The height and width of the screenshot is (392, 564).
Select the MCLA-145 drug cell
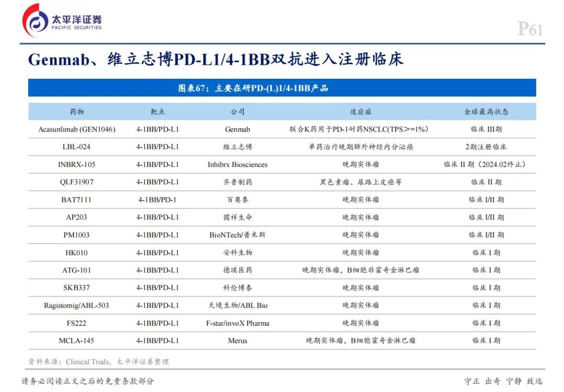pos(76,340)
